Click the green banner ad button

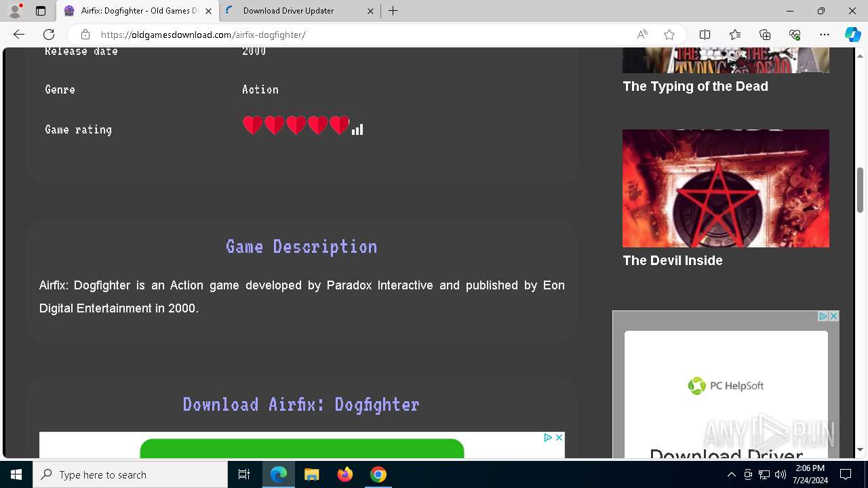click(x=302, y=449)
